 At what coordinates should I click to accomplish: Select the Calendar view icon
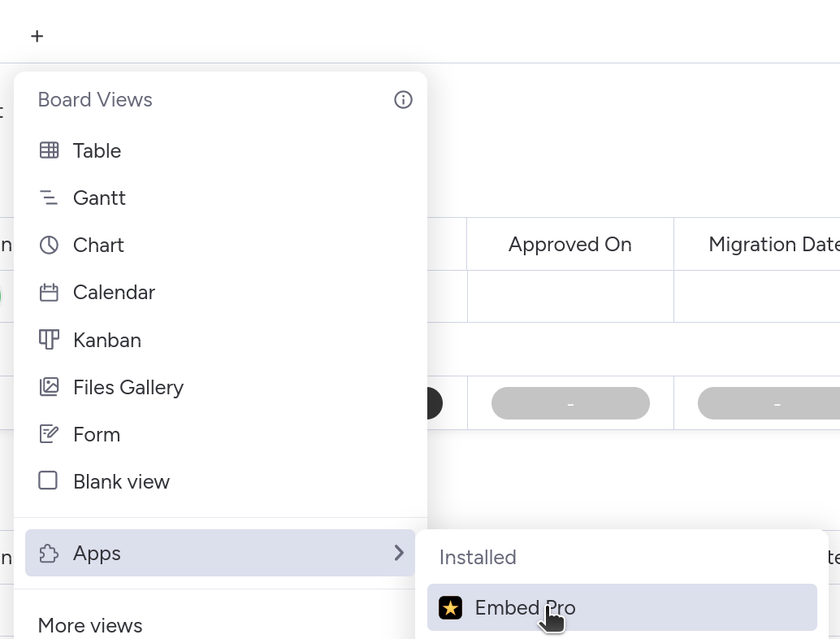pos(49,292)
